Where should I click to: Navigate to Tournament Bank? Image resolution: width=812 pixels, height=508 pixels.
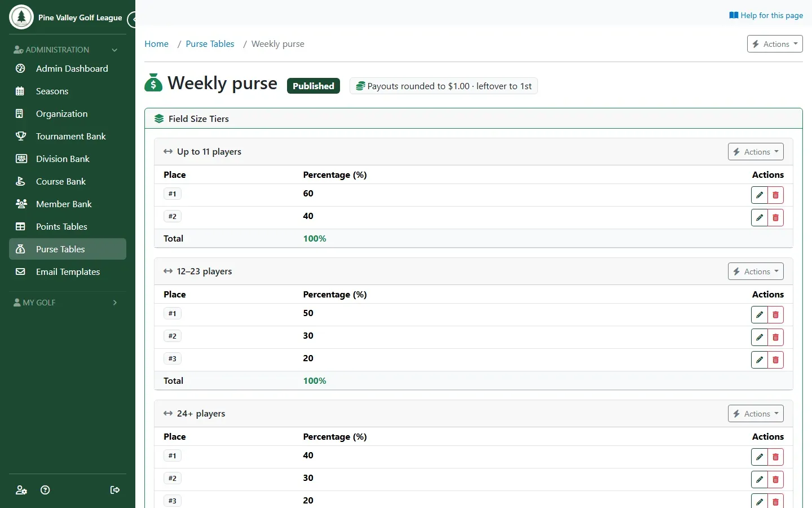(68, 136)
